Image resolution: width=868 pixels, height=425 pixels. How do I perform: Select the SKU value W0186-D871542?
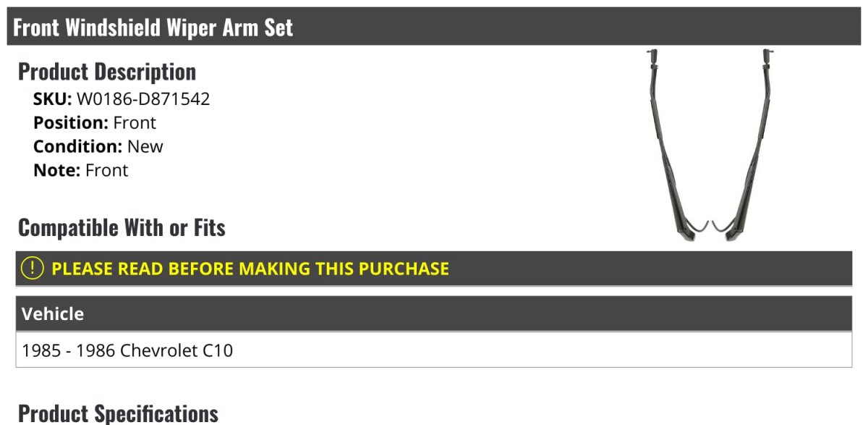click(143, 98)
